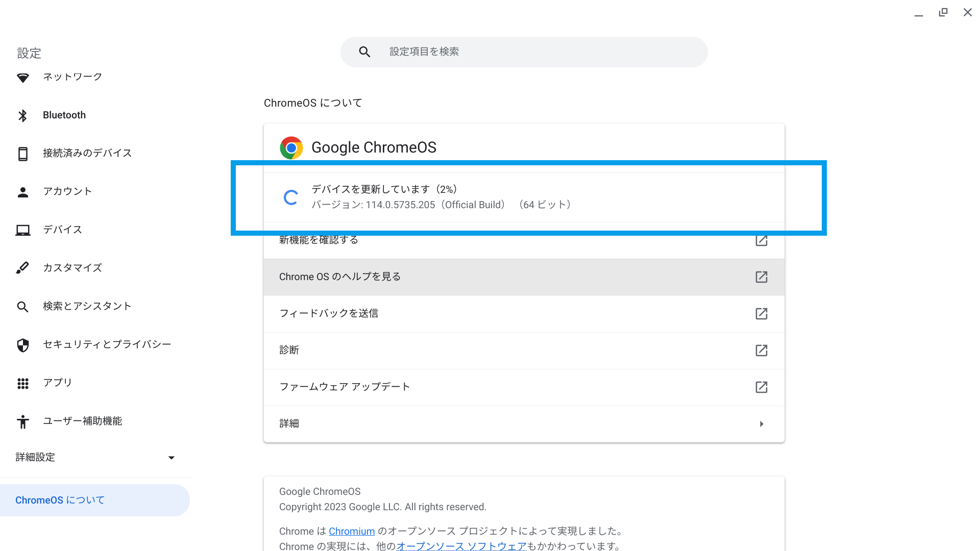
Task: Click the accessibility figure icon
Action: (23, 422)
